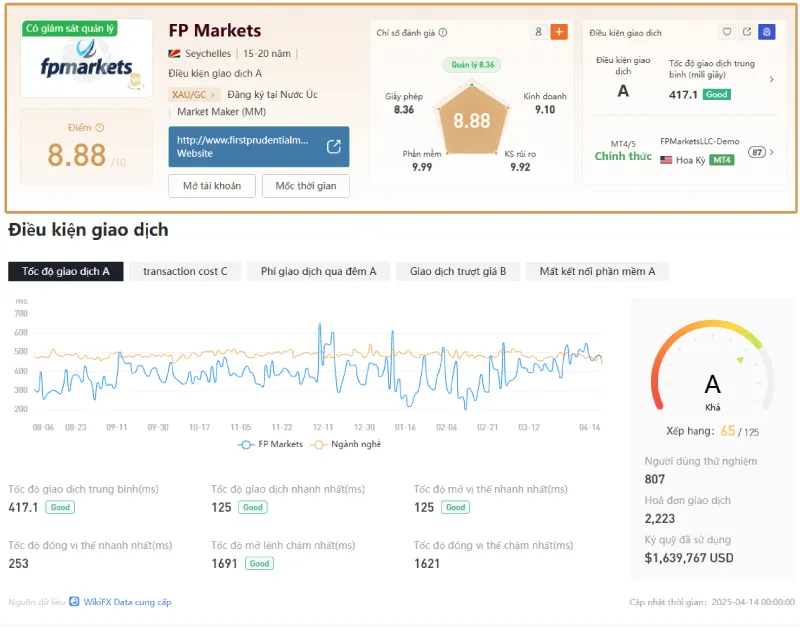This screenshot has width=800, height=627.
Task: Click the heart favorite icon
Action: pyautogui.click(x=727, y=32)
